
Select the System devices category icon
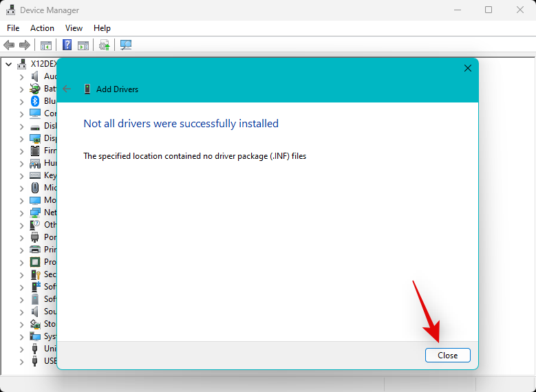(35, 336)
